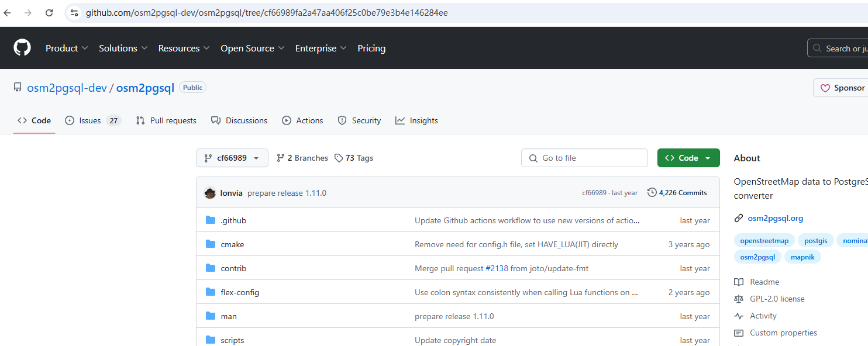Select the osm2pgsql topic tag

[757, 257]
